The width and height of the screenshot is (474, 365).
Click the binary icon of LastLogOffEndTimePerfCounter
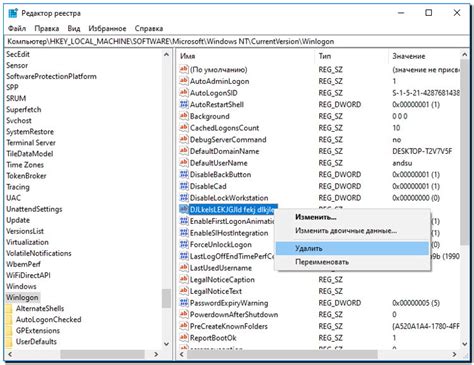(x=184, y=256)
